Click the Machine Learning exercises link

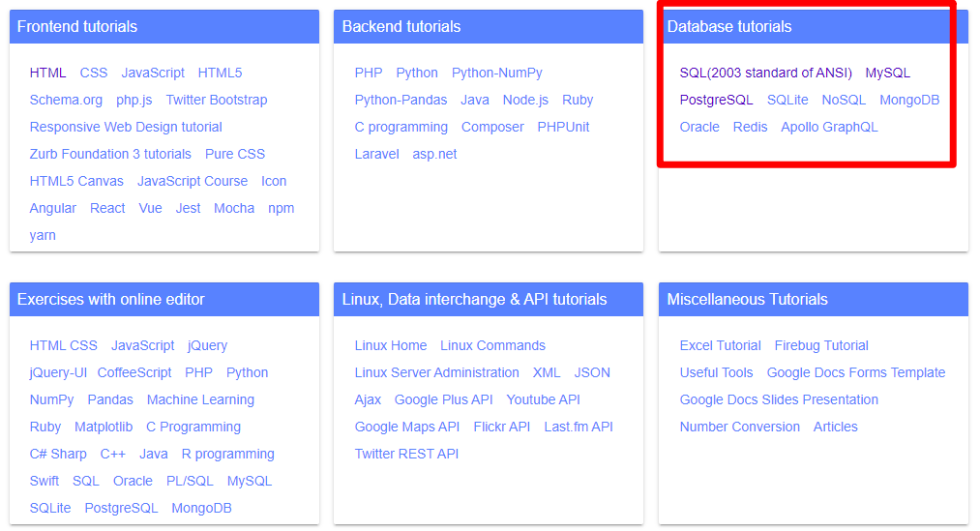[x=200, y=399]
